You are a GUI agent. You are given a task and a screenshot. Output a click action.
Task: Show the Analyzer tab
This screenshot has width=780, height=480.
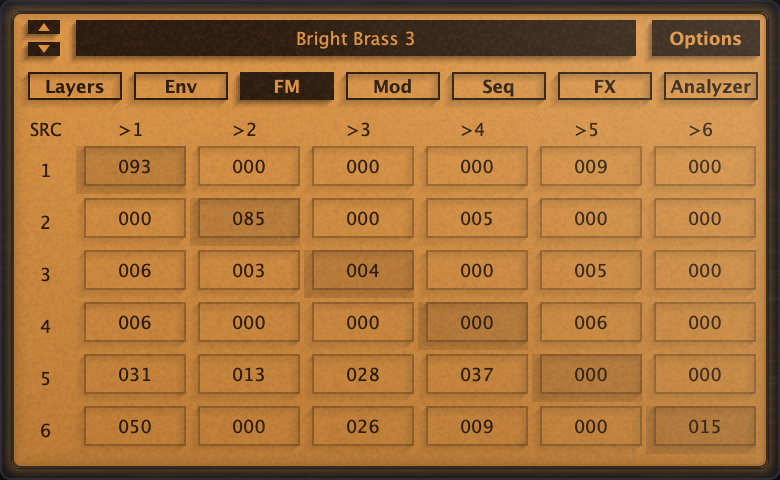[710, 87]
